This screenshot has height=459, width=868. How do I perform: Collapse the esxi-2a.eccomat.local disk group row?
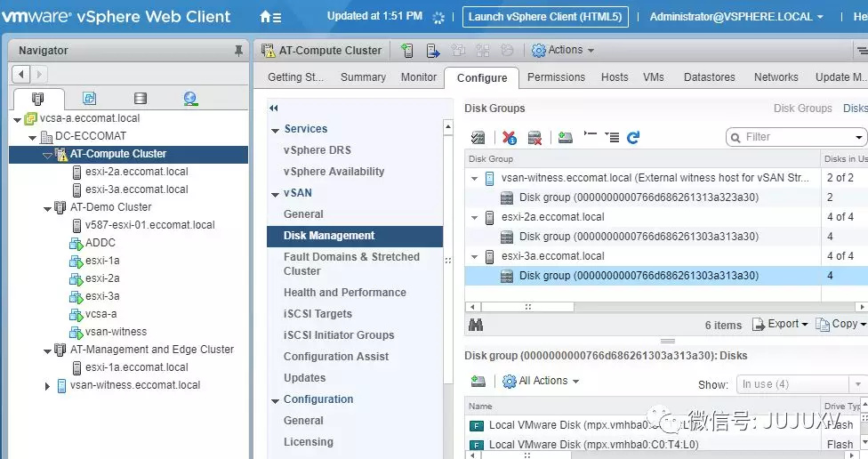click(x=474, y=218)
